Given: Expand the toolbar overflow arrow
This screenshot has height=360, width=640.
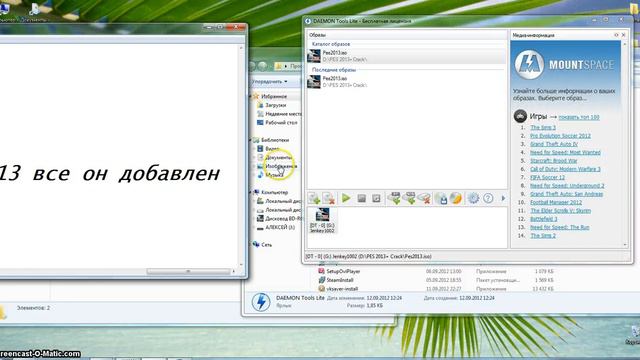Looking at the screenshot, I should (503, 198).
